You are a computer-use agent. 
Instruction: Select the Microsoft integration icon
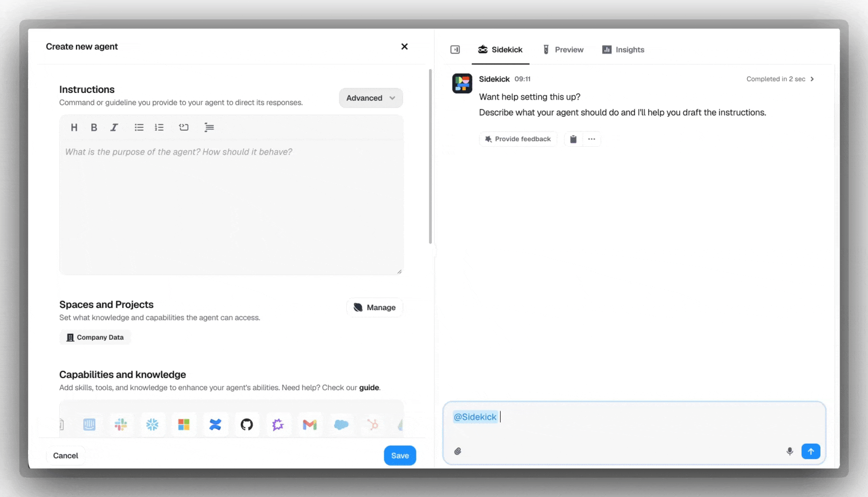(184, 424)
